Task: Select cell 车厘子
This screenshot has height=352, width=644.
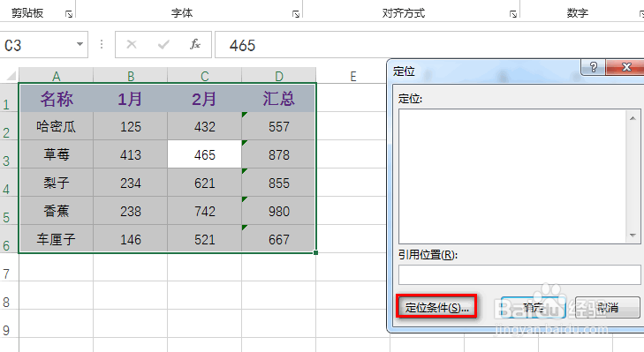Action: pos(57,239)
